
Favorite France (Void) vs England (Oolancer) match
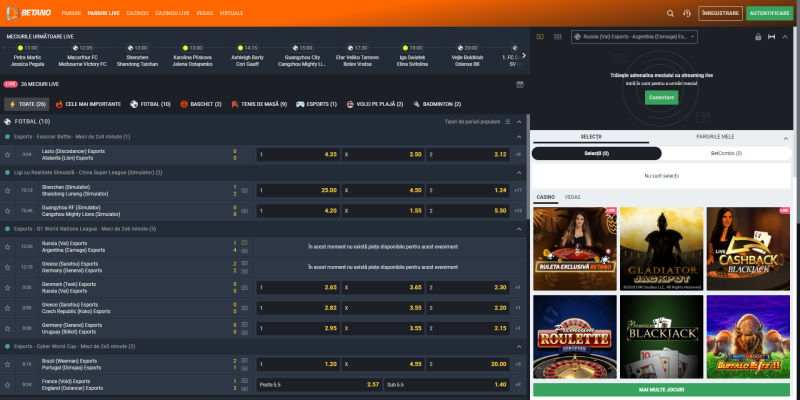pyautogui.click(x=8, y=385)
